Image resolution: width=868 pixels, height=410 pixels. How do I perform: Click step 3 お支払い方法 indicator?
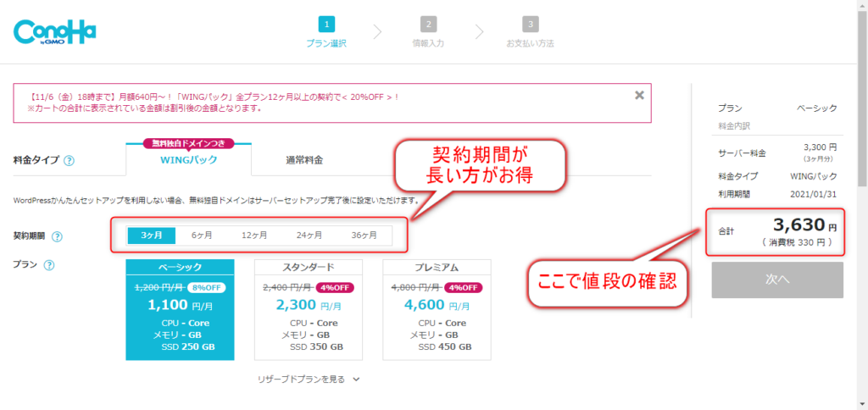coord(530,32)
